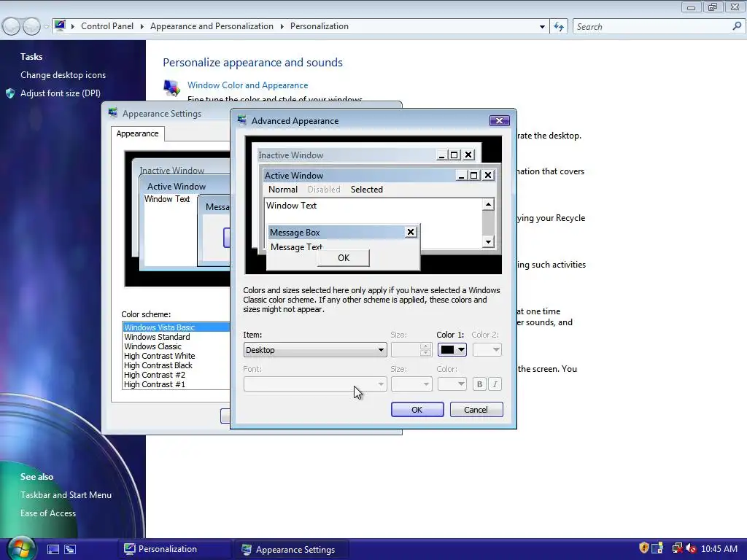Click the Forward navigation button
The height and width of the screenshot is (560, 747).
(31, 26)
